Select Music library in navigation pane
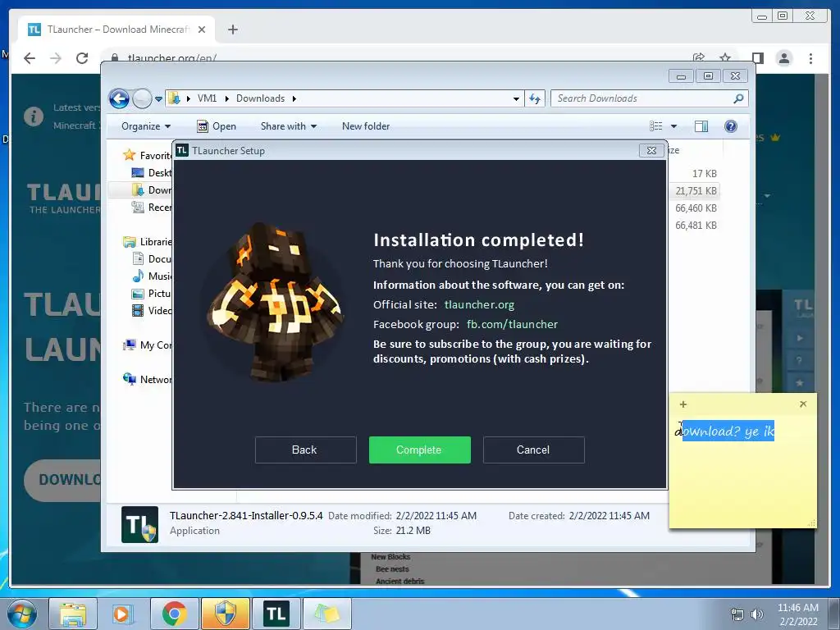 coord(152,276)
